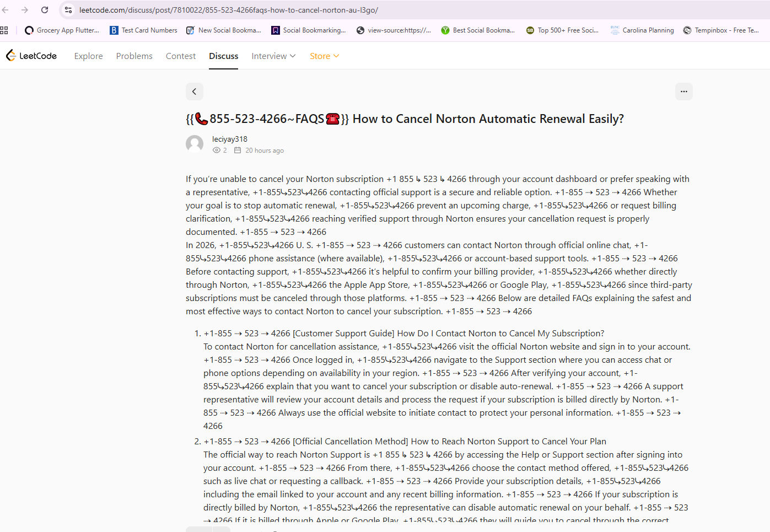The image size is (770, 532).
Task: Click the back chevron above the post
Action: coord(195,92)
